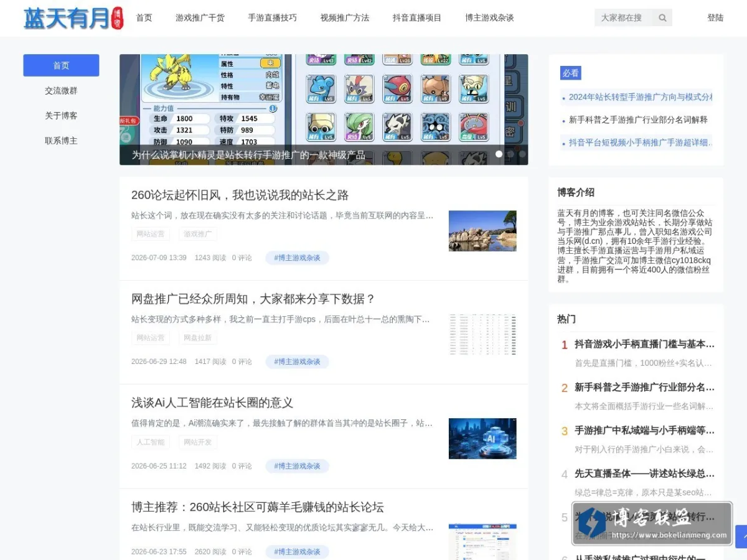Open 抖音直播项目 navigation menu

point(416,18)
